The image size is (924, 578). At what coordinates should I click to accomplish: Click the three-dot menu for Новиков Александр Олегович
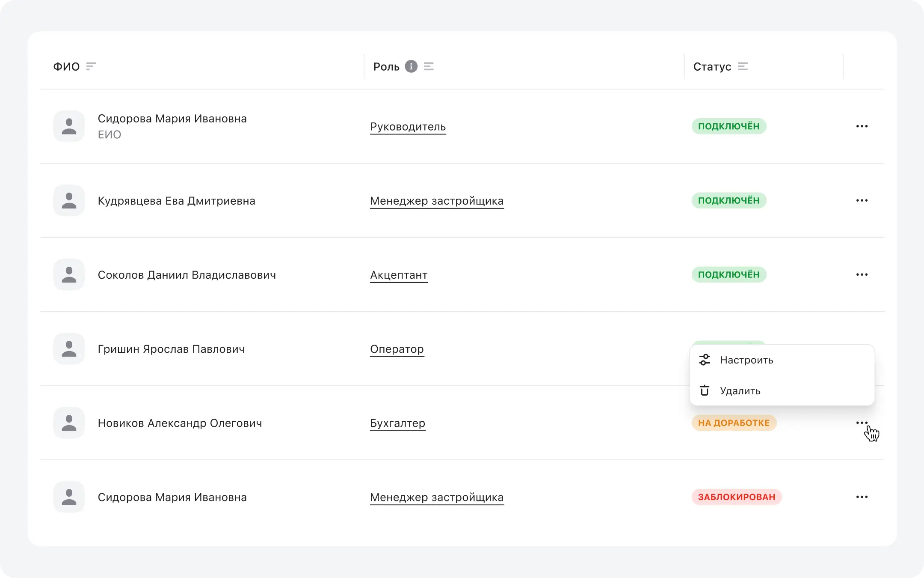coord(862,423)
